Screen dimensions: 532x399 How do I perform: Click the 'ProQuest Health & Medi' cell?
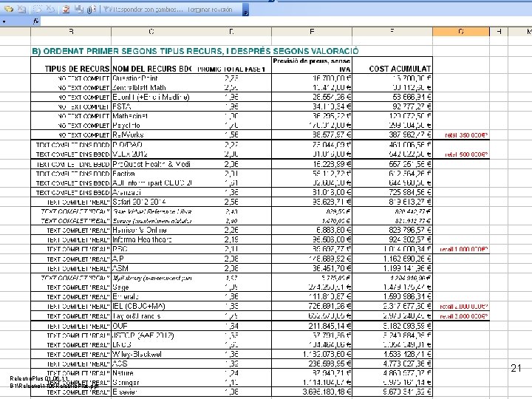151,164
